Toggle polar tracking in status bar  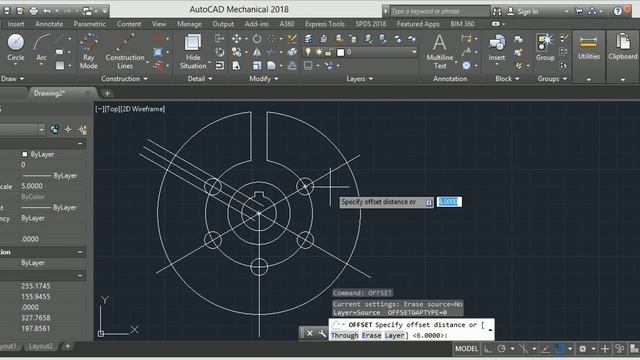[x=501, y=349]
